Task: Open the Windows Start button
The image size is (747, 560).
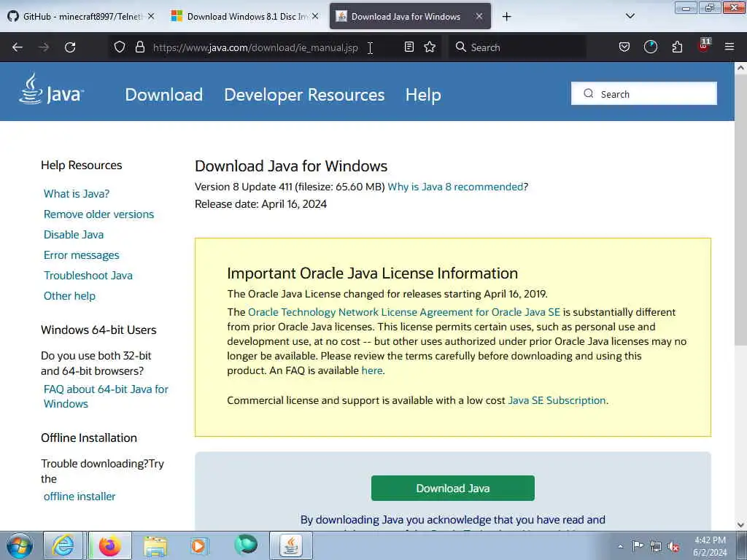Action: point(20,545)
